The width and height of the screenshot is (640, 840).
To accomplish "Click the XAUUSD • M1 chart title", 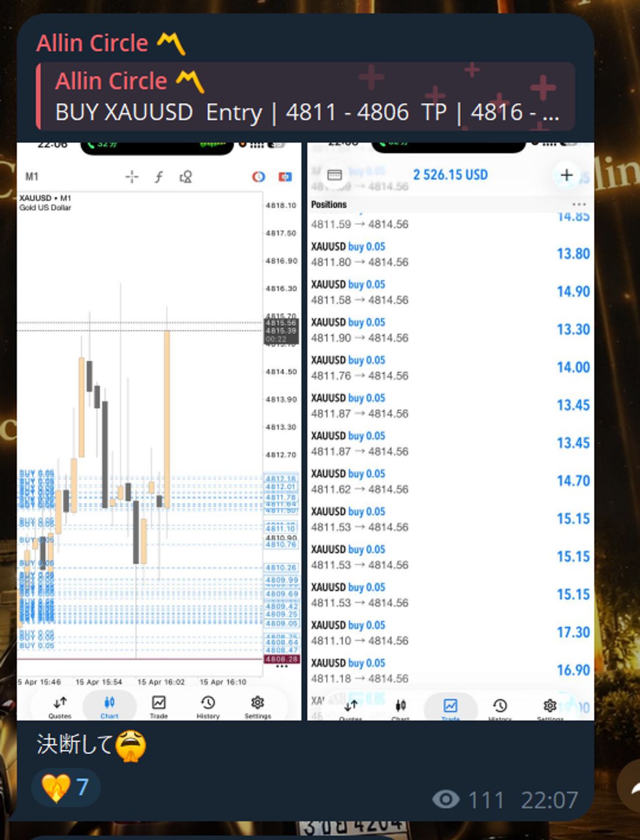I will [45, 198].
